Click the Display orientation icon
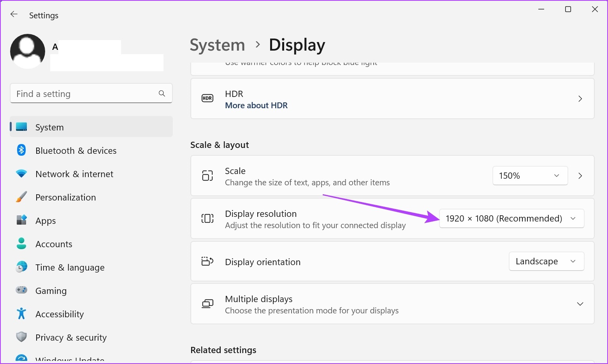 [207, 261]
